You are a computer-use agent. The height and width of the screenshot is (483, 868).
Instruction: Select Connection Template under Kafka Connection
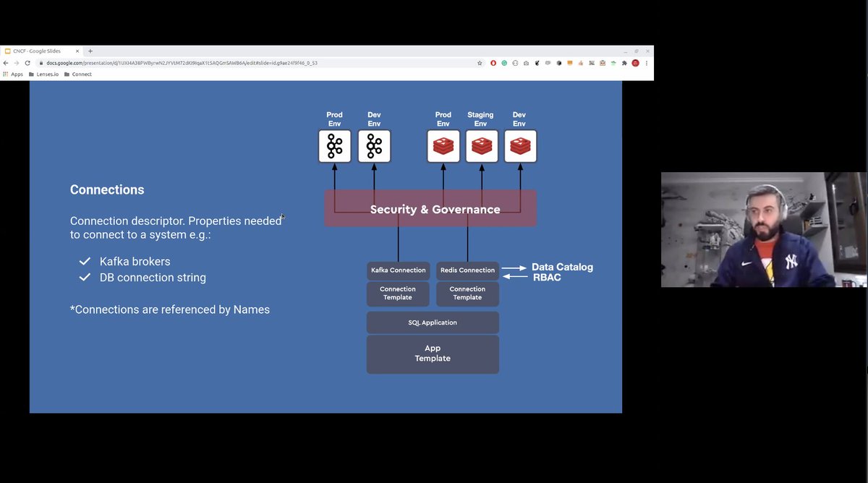[398, 294]
